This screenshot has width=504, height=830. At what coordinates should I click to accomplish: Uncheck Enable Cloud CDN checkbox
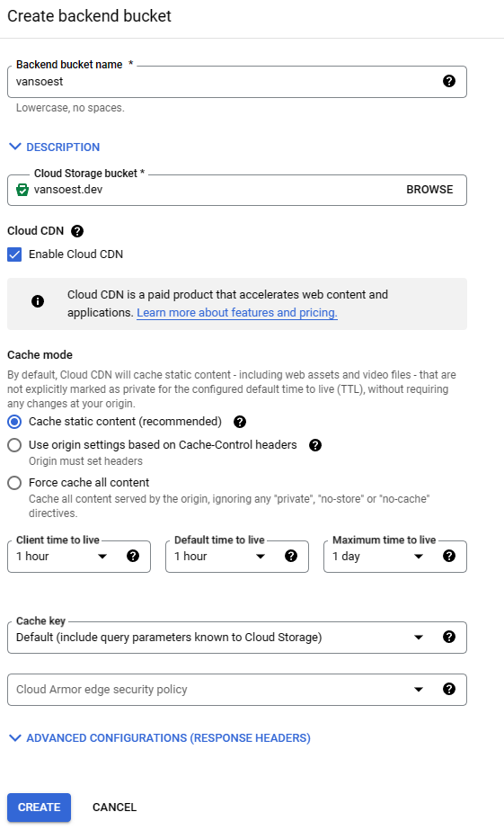pyautogui.click(x=14, y=254)
